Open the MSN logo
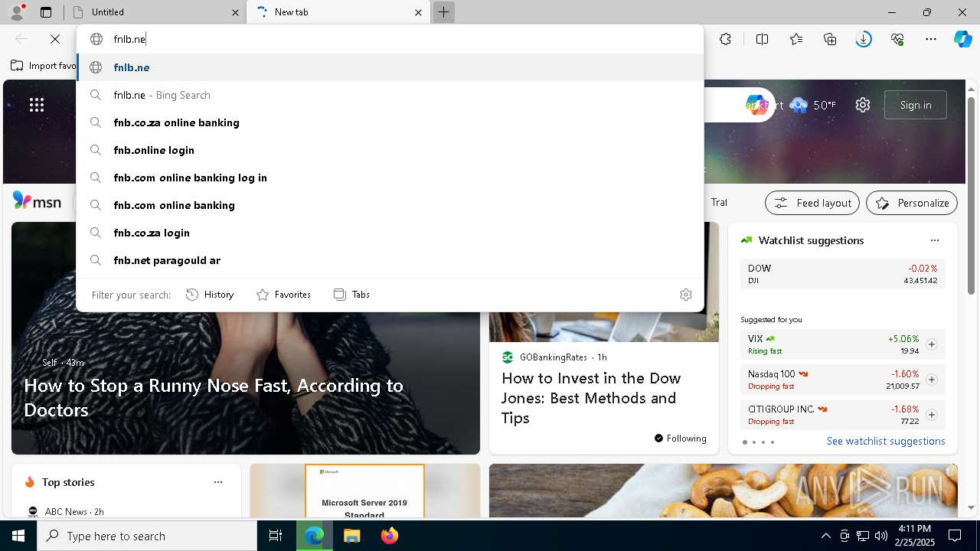The width and height of the screenshot is (980, 551). coord(37,202)
